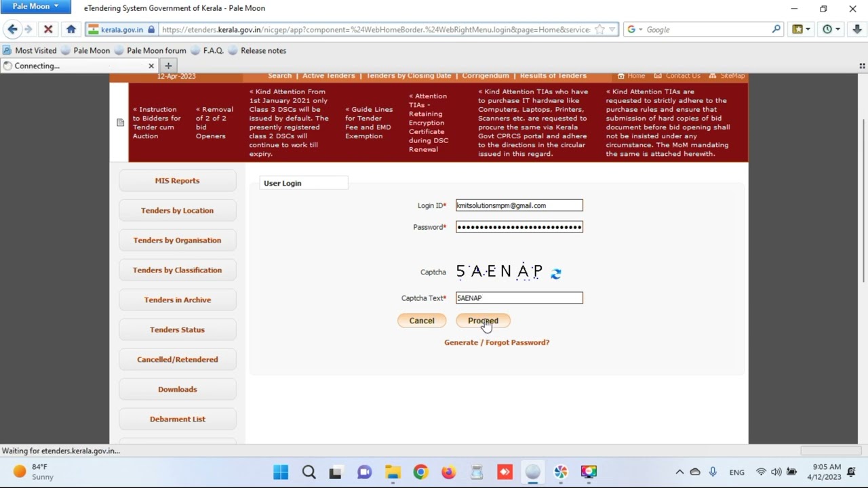Open Cancelled/Retendered page
The image size is (868, 488).
point(177,359)
